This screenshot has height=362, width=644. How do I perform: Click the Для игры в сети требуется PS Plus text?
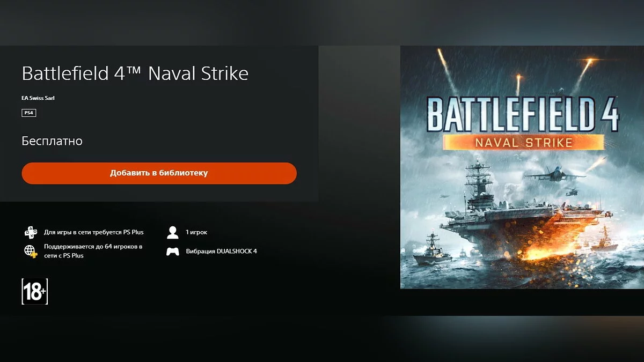pyautogui.click(x=93, y=232)
